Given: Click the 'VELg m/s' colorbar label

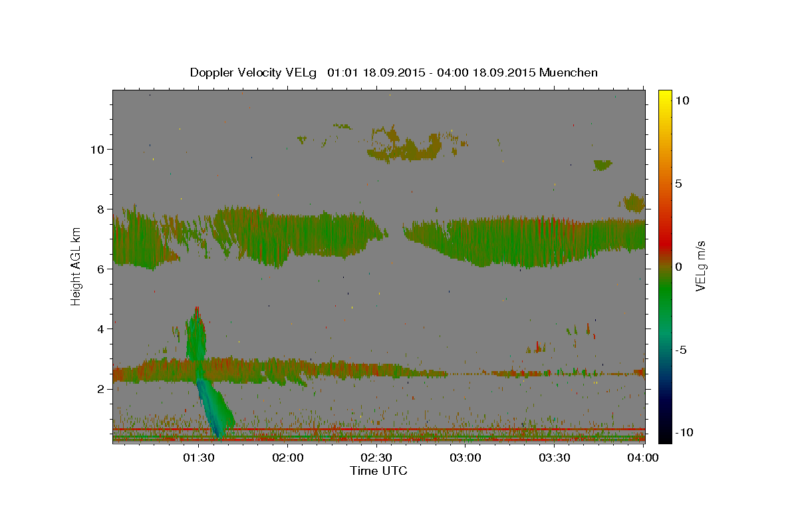Looking at the screenshot, I should coord(701,265).
